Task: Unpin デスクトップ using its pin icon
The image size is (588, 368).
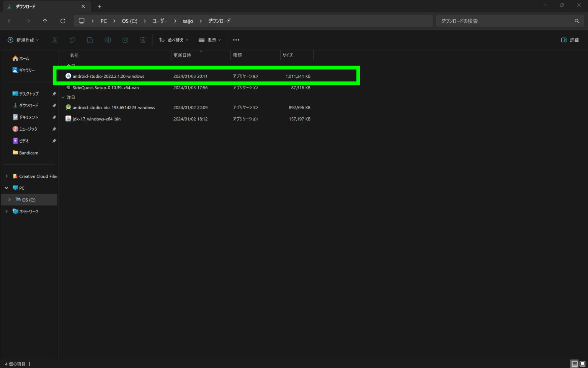Action: click(x=54, y=94)
